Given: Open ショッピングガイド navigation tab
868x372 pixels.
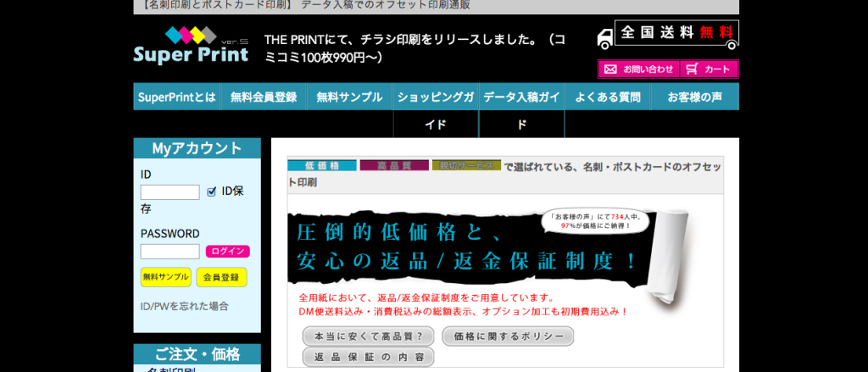Looking at the screenshot, I should (435, 97).
